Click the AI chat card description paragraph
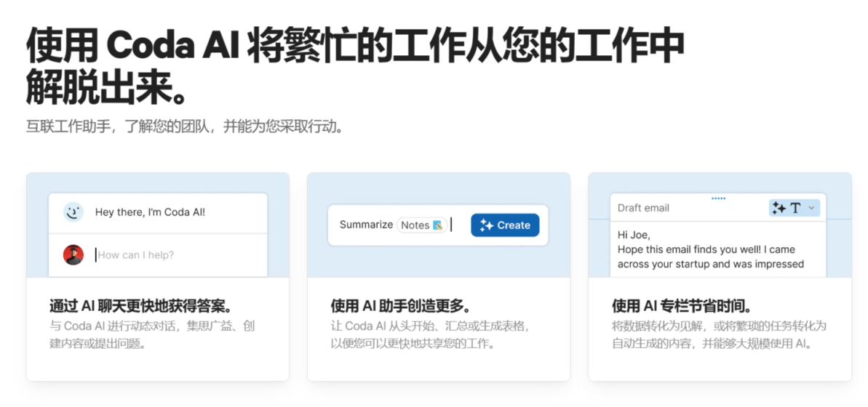 coord(152,334)
